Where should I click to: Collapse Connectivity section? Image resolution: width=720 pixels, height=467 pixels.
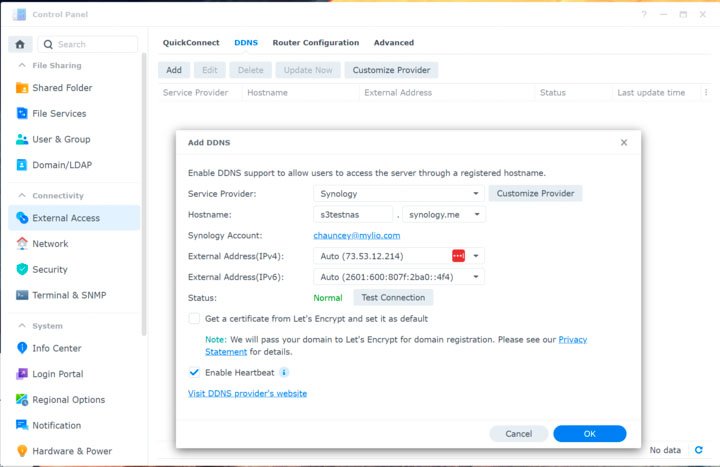coord(22,196)
